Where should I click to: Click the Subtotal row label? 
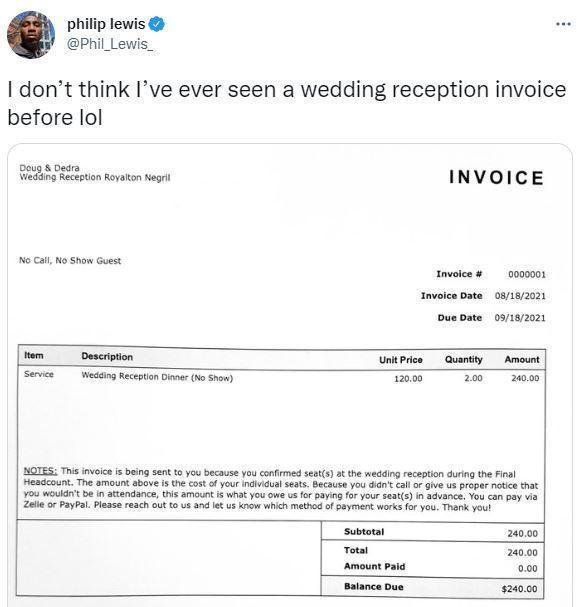point(364,532)
